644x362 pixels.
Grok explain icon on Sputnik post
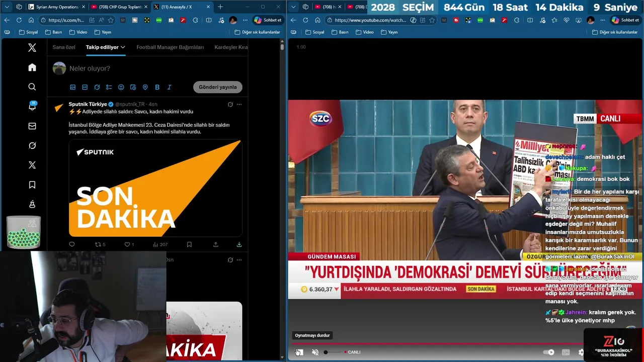[x=230, y=104]
